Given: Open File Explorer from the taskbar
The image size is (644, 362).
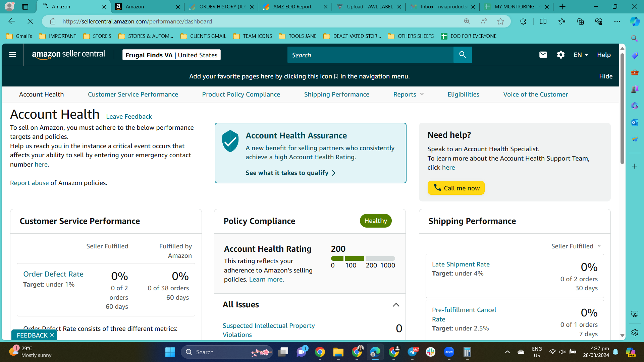Looking at the screenshot, I should (x=338, y=352).
